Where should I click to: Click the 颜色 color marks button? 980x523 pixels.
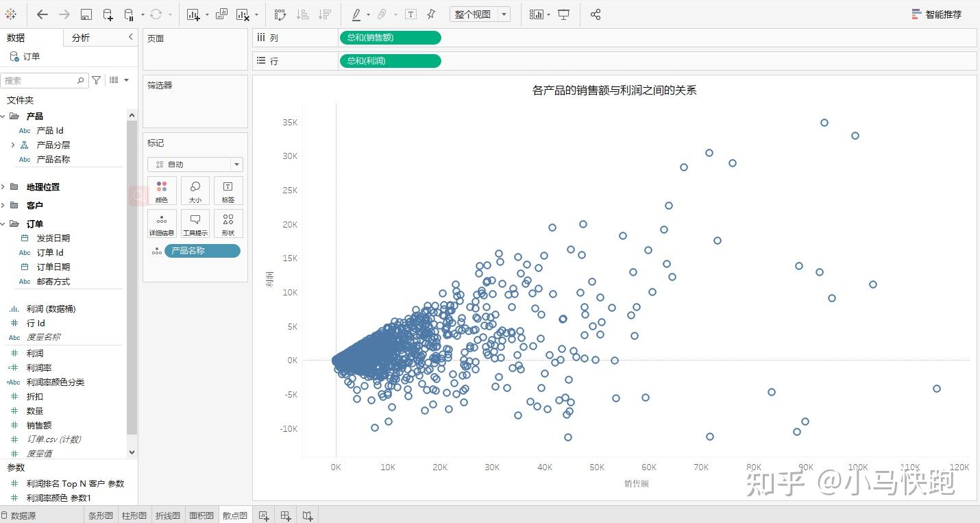point(162,191)
